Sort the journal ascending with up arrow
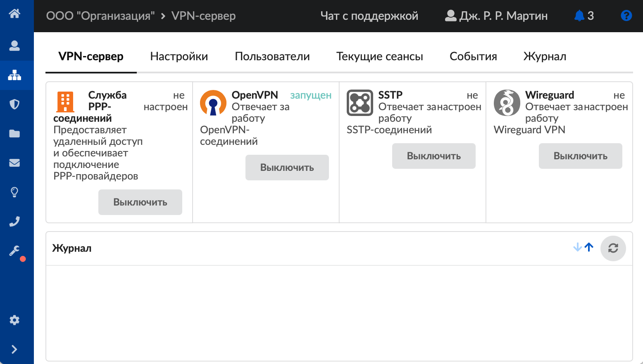The height and width of the screenshot is (364, 643). [589, 247]
